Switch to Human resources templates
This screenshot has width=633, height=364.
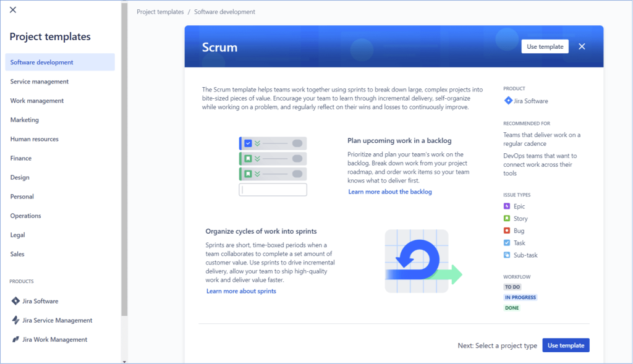pos(35,138)
